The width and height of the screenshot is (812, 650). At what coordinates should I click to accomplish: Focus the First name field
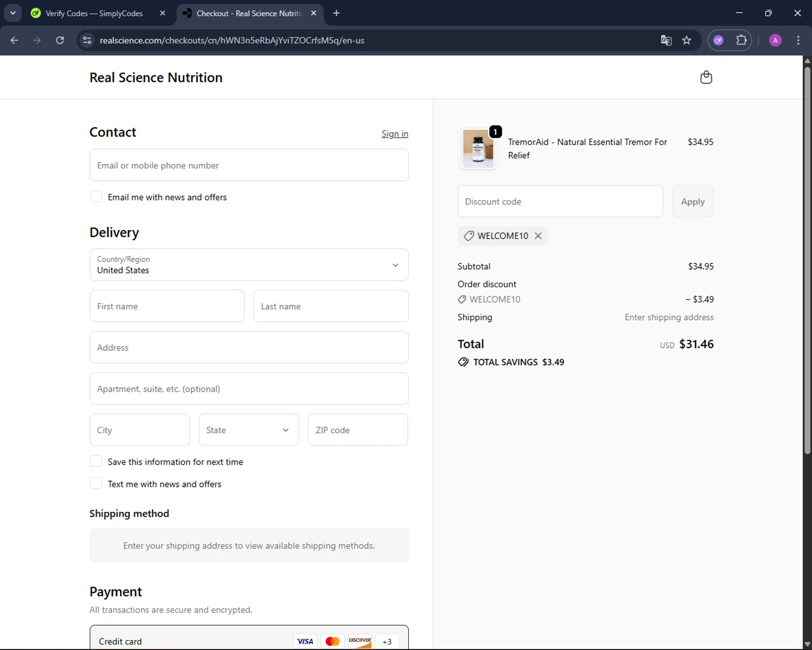(167, 306)
